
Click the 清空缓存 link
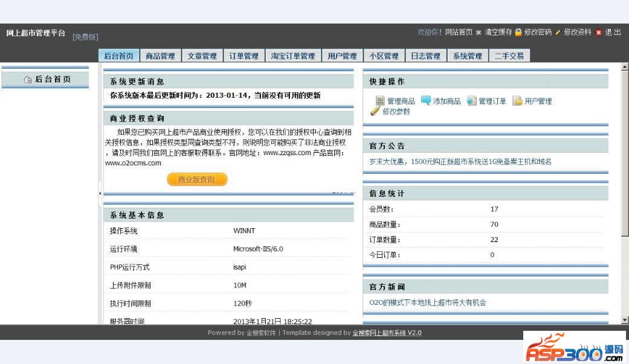pyautogui.click(x=498, y=32)
